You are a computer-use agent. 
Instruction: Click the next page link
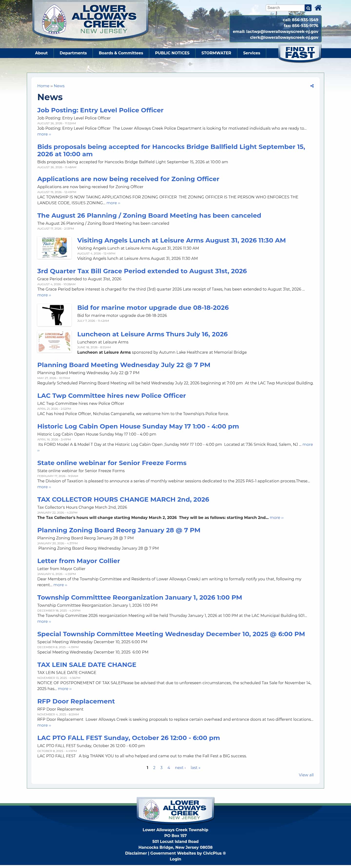180,768
